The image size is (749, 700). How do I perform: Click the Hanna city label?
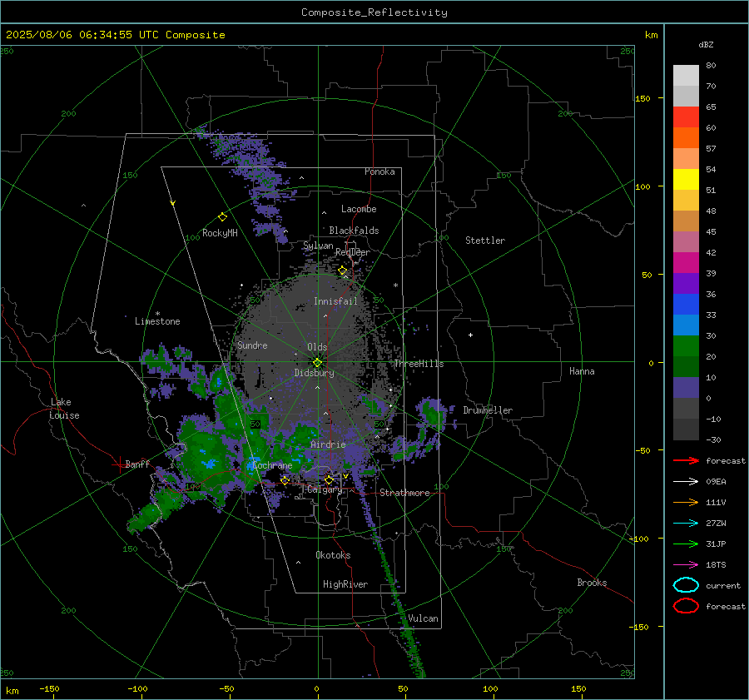click(582, 371)
